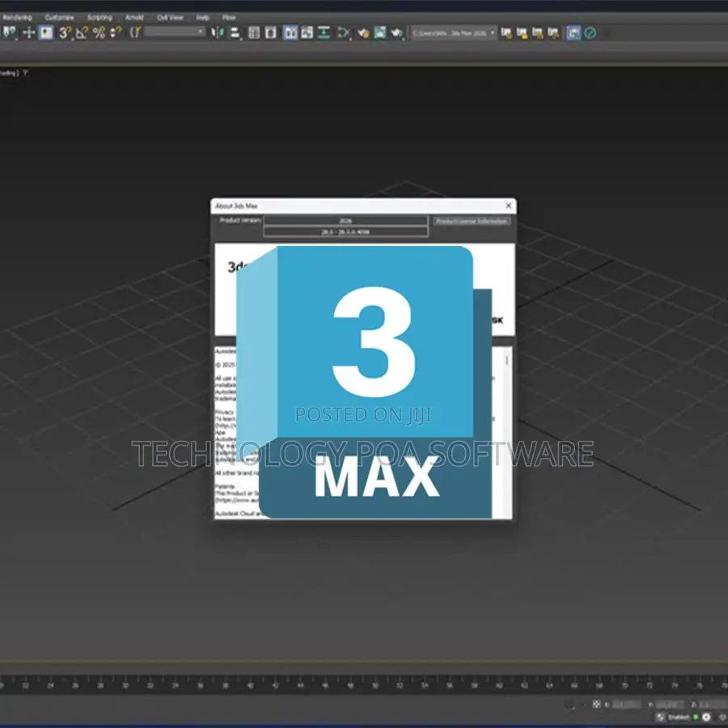Open Manage Selection Sets
728x728 pixels.
tap(135, 32)
